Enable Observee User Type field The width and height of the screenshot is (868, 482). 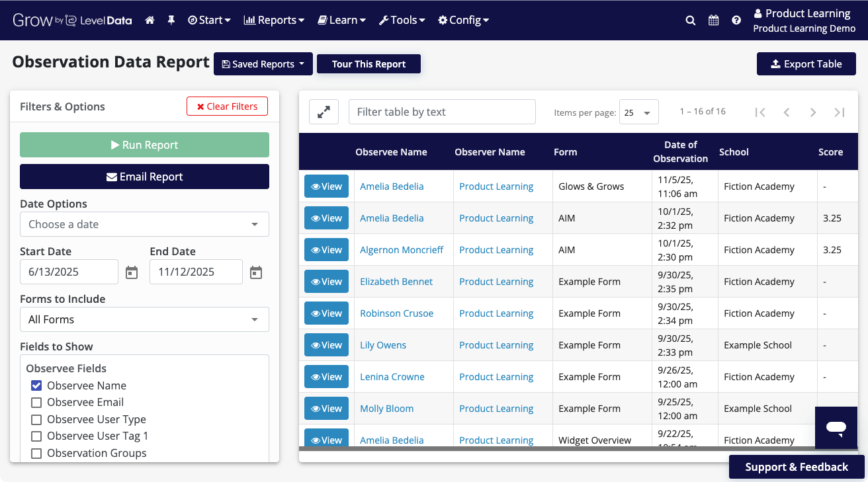pyautogui.click(x=36, y=419)
